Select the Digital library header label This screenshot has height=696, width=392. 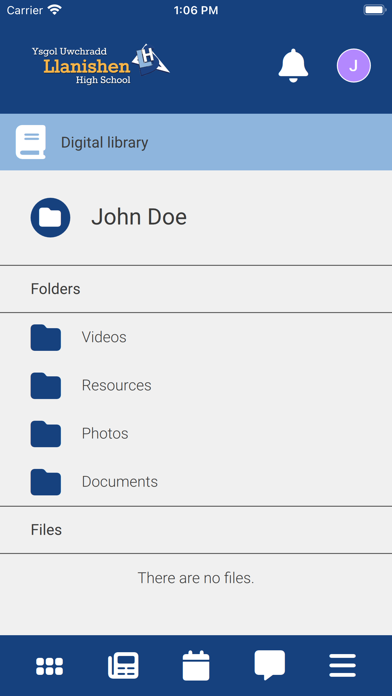click(104, 142)
